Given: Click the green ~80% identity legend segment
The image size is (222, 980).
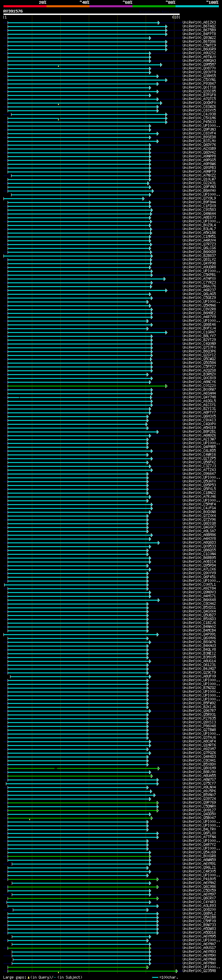Looking at the screenshot, I should pos(154,6).
